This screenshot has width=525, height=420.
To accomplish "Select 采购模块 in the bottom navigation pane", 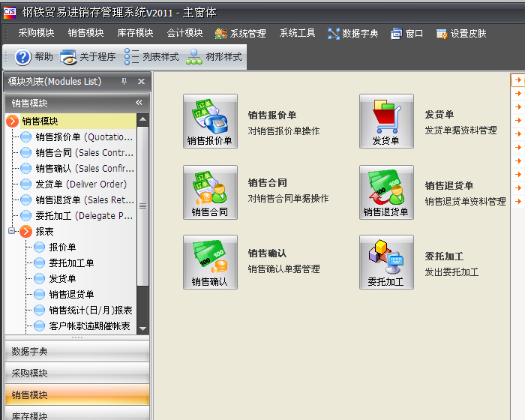I will coord(76,373).
